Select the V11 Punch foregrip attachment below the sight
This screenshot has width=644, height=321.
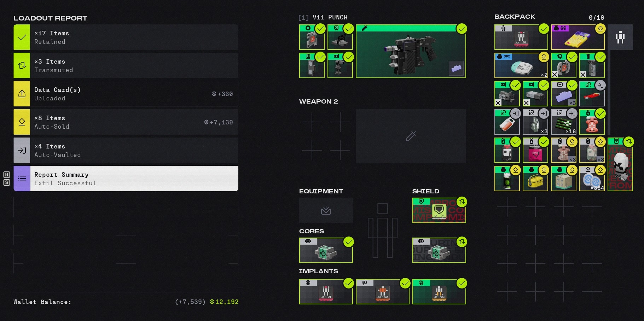[x=340, y=65]
